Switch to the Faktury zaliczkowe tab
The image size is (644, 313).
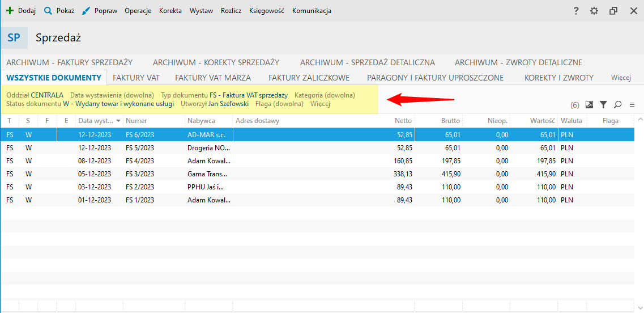point(309,77)
